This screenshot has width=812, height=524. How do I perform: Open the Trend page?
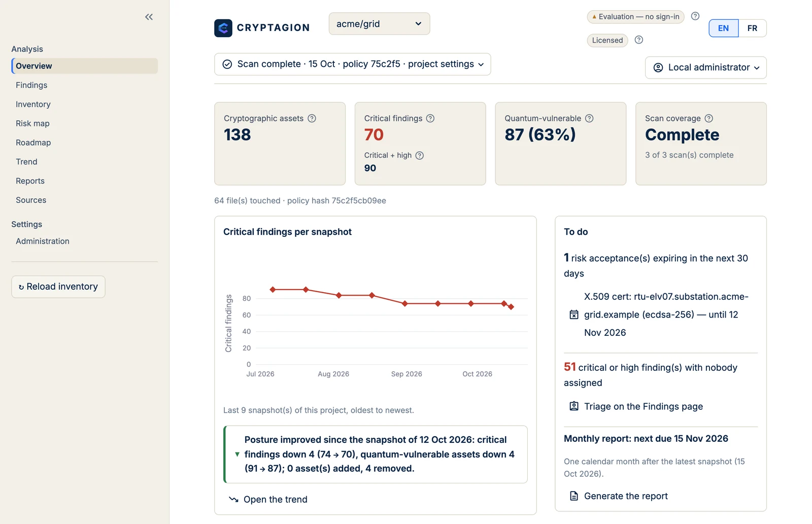(x=26, y=162)
